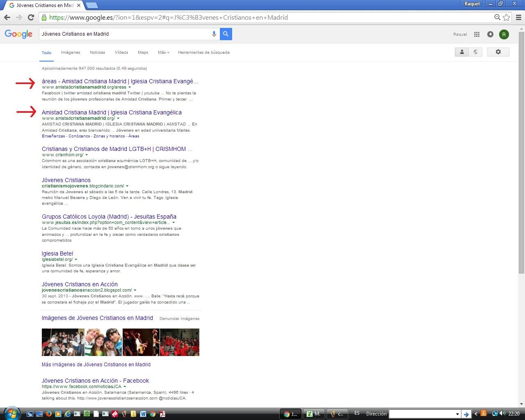Click Más imágenes de Jóvenes Cristianos en Madrid
The width and height of the screenshot is (525, 420).
(x=96, y=364)
